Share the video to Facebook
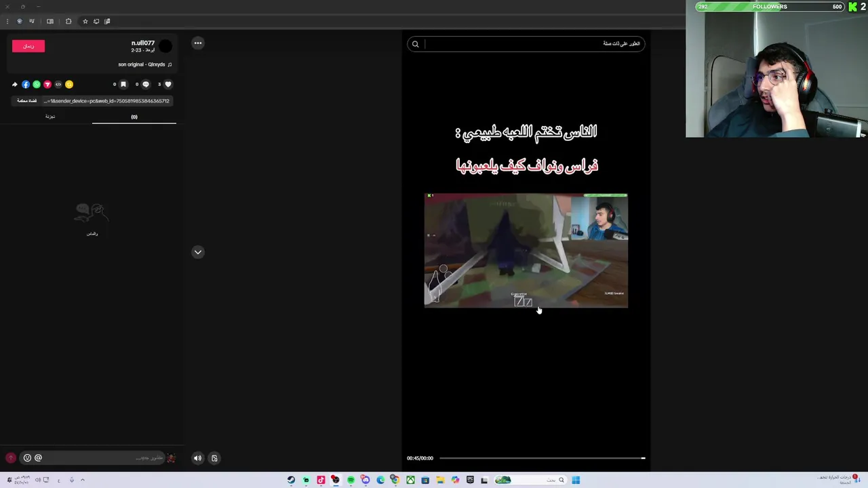This screenshot has width=868, height=488. [x=26, y=85]
